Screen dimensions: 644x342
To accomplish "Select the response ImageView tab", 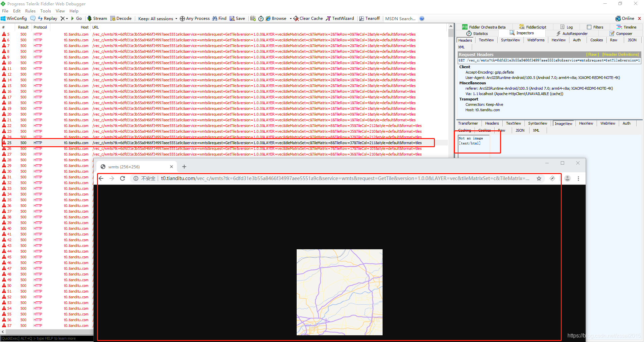I will tap(563, 124).
